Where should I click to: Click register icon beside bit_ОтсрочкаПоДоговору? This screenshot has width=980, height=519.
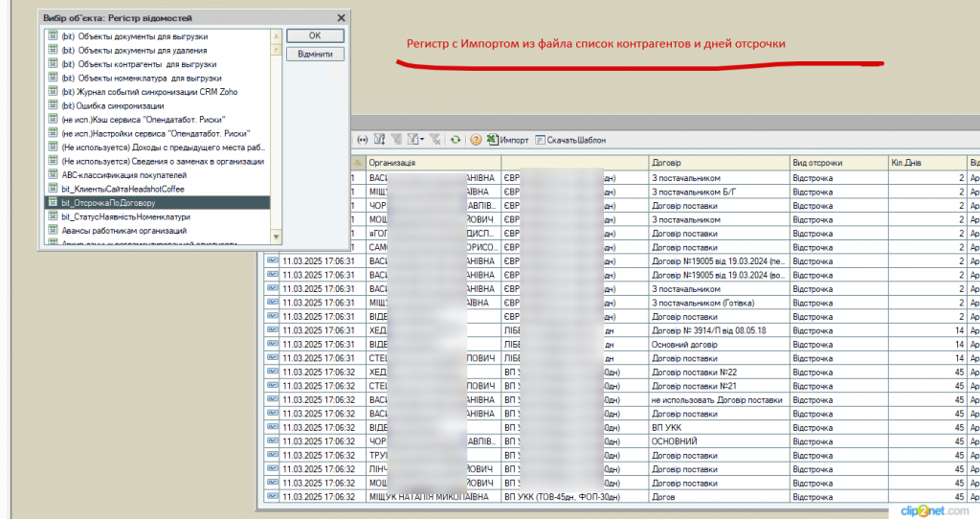[x=54, y=202]
